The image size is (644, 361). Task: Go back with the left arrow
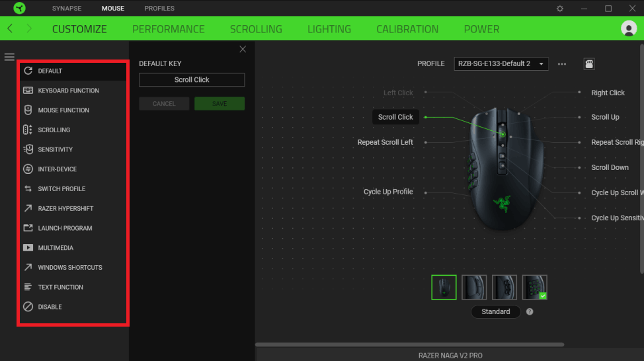coord(11,28)
